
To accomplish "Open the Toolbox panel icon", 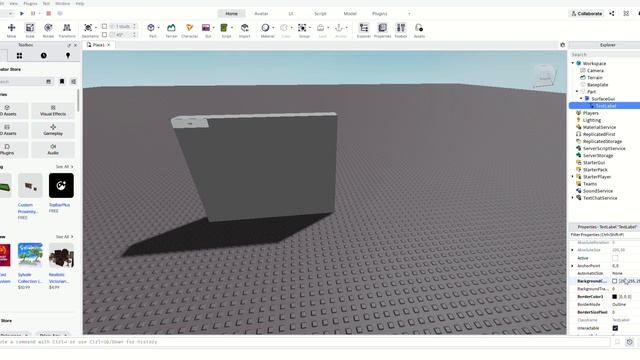I will pos(401,30).
